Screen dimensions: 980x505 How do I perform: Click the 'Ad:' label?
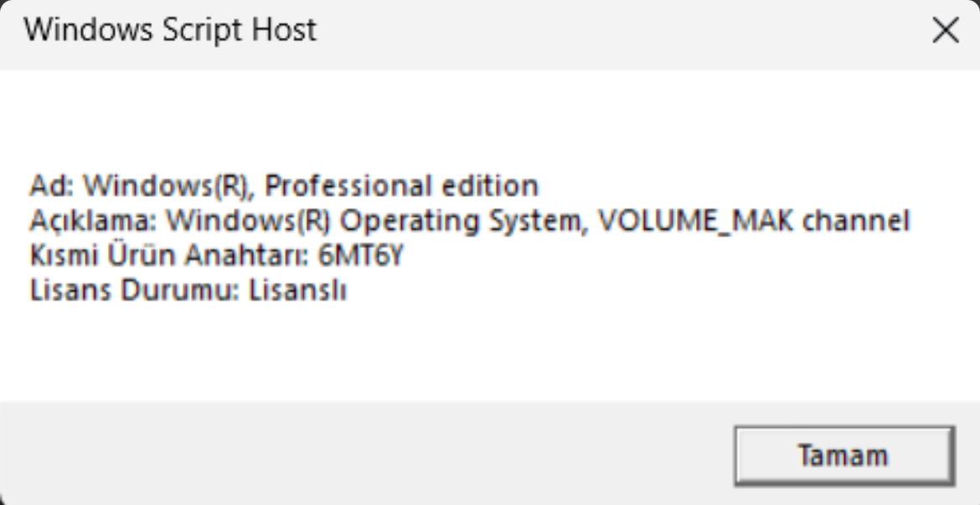(x=52, y=184)
